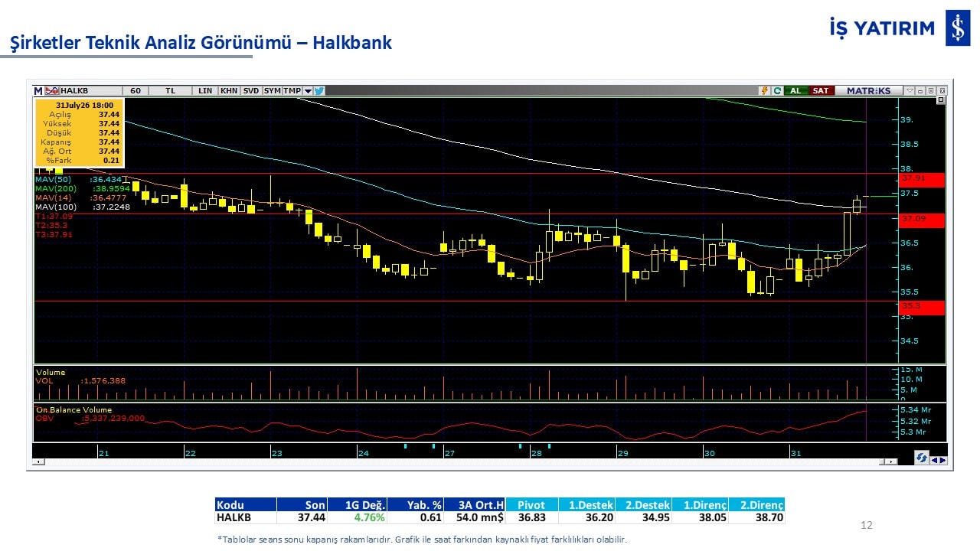Viewport: 980px width, 551px height.
Task: Click the SVD toolbar button
Action: 251,90
